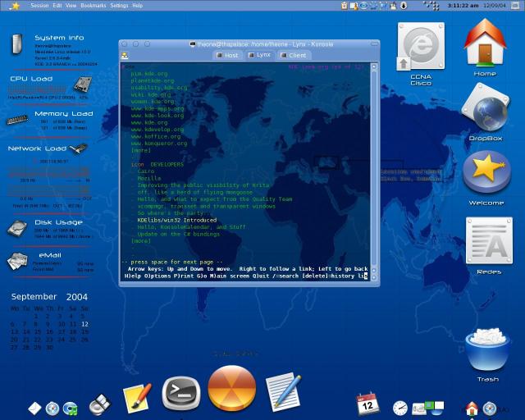Click the Disk Usage hard drive icon
Screen dimensions: 525x420
coord(16,228)
